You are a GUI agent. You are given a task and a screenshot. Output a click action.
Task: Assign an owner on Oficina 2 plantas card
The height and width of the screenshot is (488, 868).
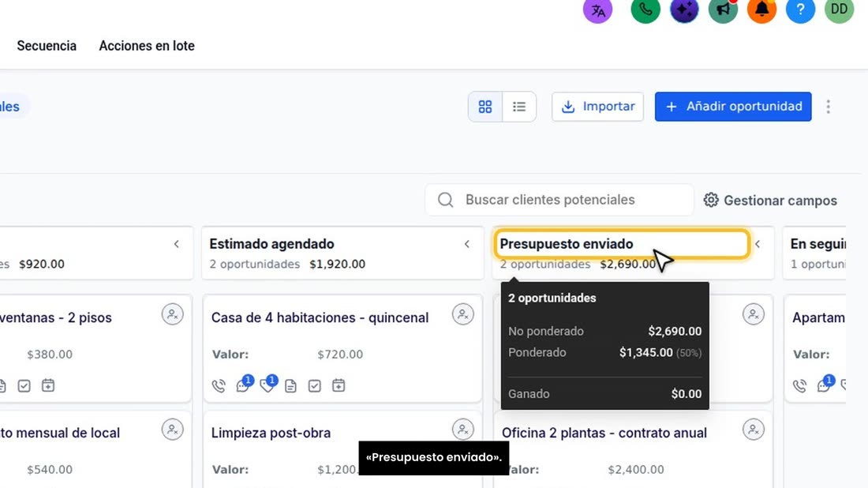(x=754, y=430)
